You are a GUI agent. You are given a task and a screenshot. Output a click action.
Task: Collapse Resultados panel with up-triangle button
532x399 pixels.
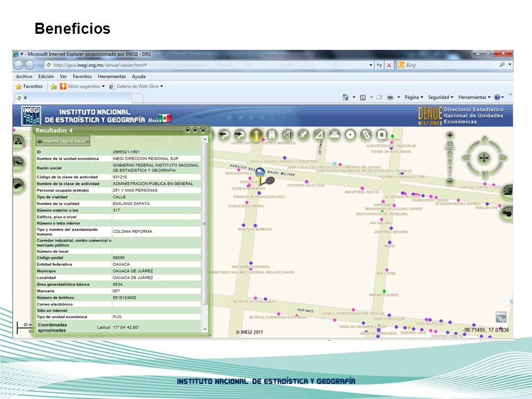click(x=195, y=130)
